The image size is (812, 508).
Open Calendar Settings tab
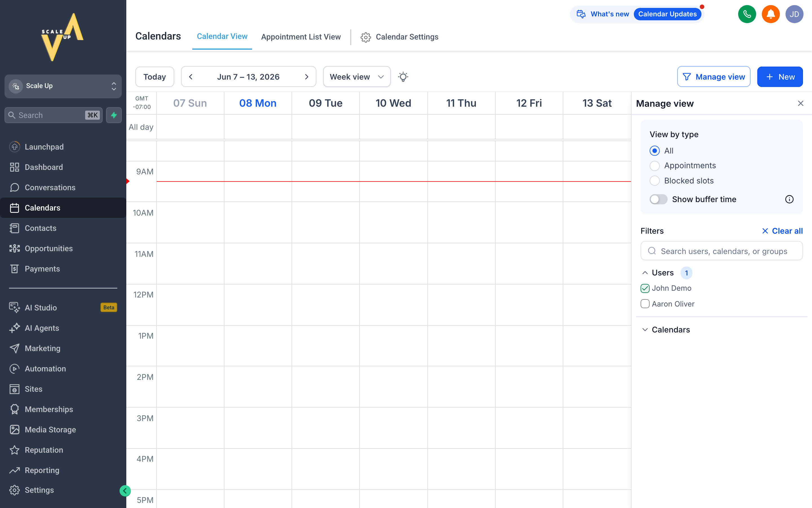399,37
